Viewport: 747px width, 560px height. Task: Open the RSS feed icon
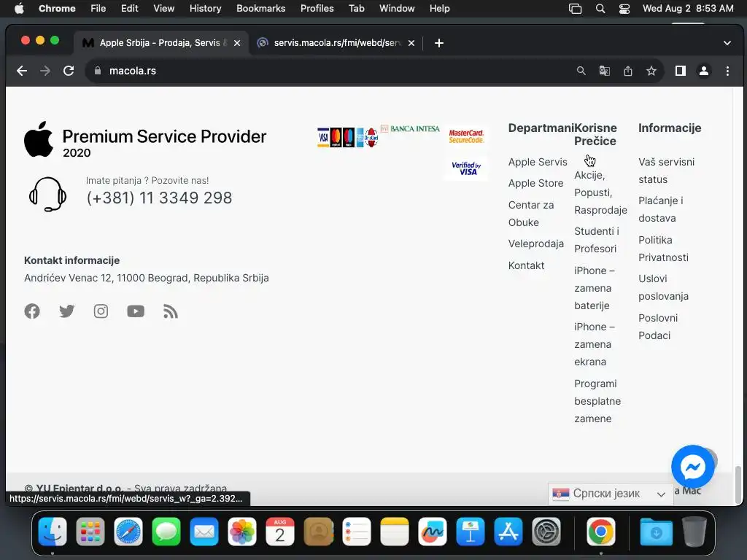[x=170, y=311]
